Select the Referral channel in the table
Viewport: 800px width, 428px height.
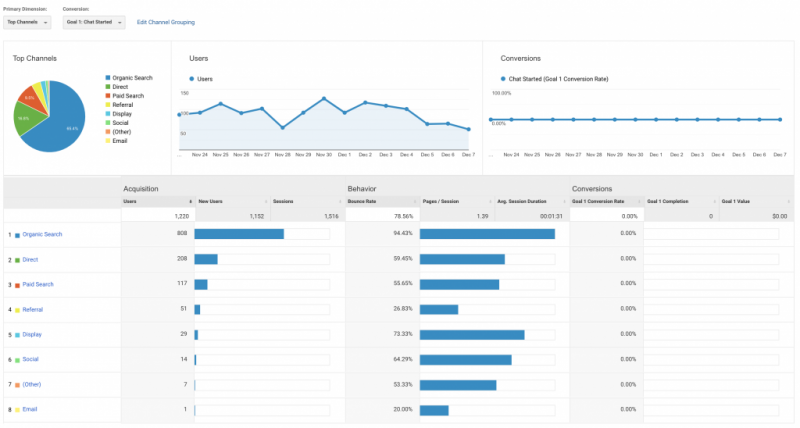click(x=32, y=309)
